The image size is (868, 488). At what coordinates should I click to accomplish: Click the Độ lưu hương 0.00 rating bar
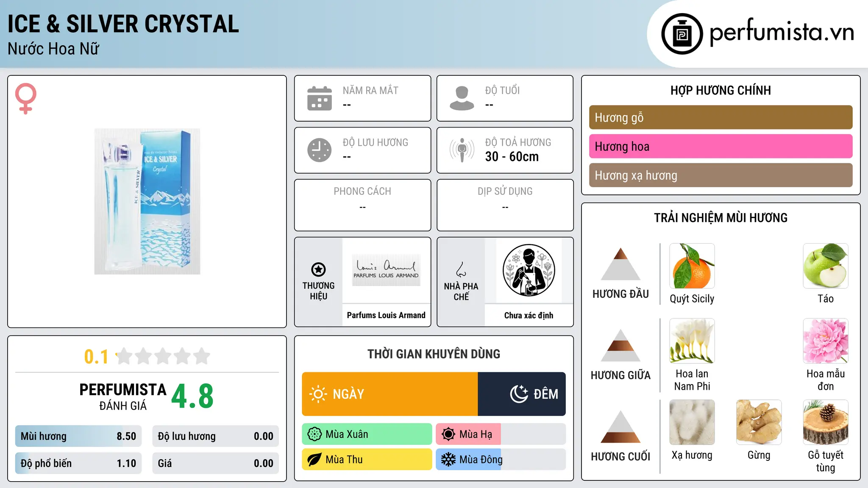pyautogui.click(x=215, y=436)
